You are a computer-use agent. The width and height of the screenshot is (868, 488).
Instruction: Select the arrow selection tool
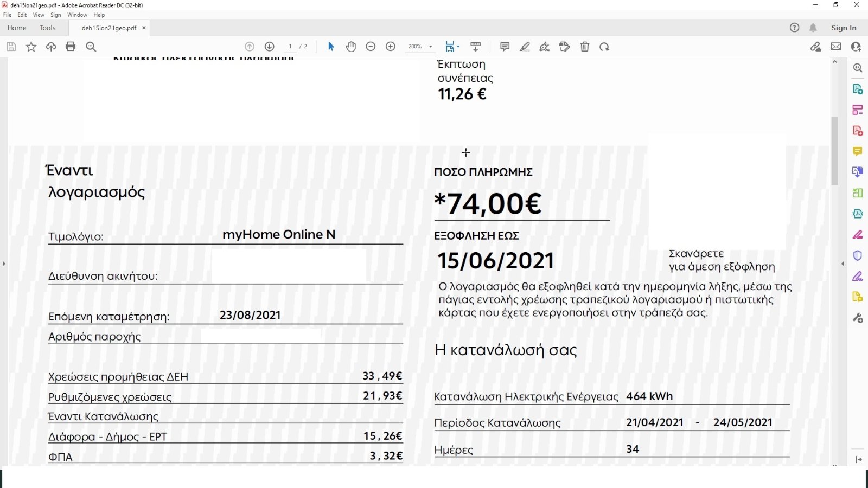point(331,47)
